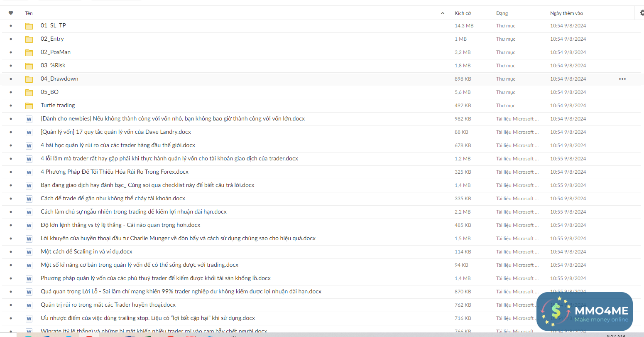Click Word icon of 'Quá quan trọng Lời Lỗ' file
644x337 pixels.
[29, 292]
